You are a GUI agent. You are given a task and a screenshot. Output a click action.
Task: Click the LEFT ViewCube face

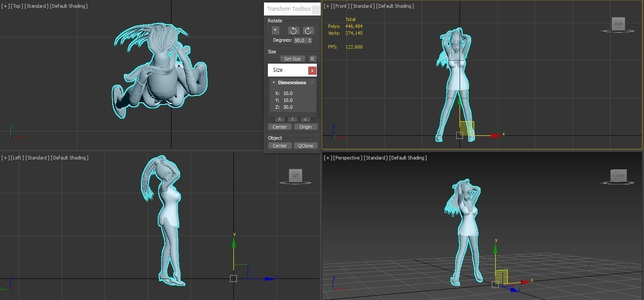point(296,175)
